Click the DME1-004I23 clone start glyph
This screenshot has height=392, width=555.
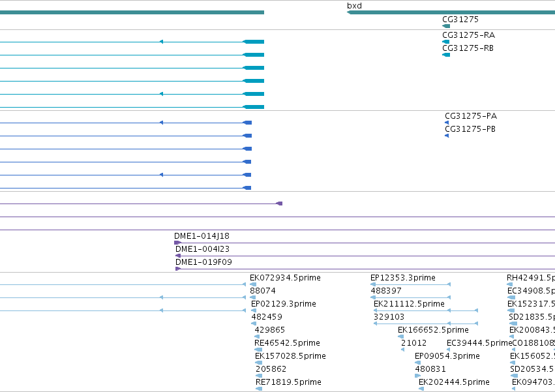click(x=178, y=256)
